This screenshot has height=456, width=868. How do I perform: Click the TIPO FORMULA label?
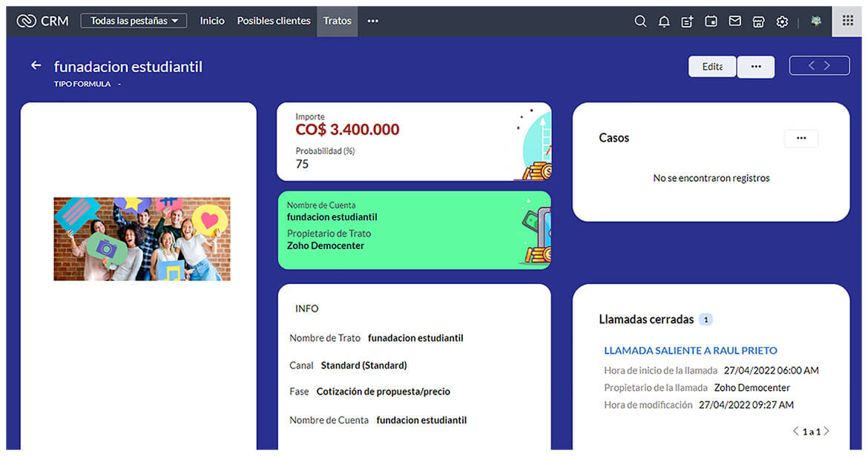(82, 84)
